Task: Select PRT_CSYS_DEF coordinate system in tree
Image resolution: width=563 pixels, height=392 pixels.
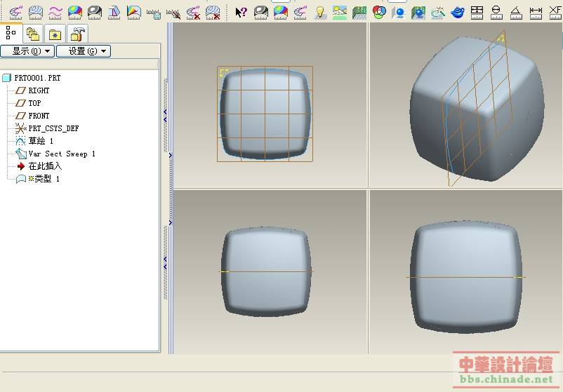Action: click(x=53, y=128)
